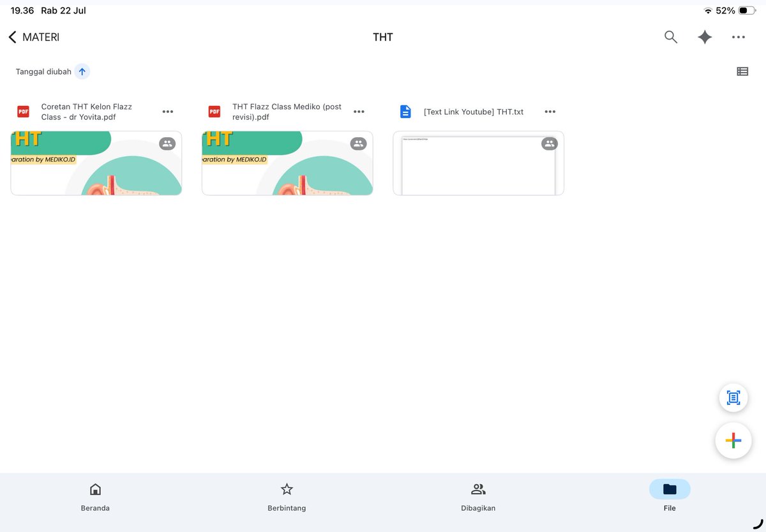Click shared badge on Coretan THT Kelon thumbnail
The height and width of the screenshot is (532, 766).
point(167,144)
